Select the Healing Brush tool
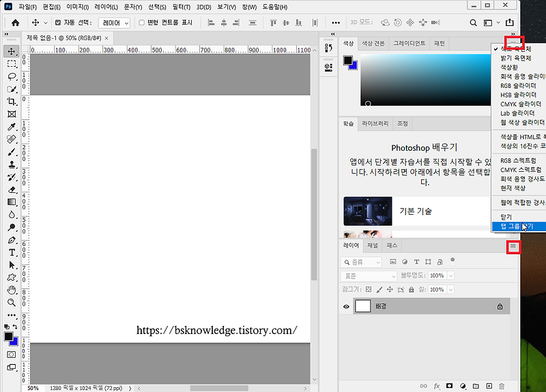The width and height of the screenshot is (546, 392). pyautogui.click(x=12, y=140)
